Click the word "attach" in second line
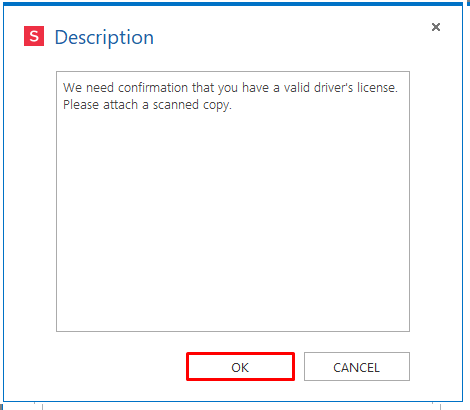Screen dimensions: 470x410 (120, 105)
